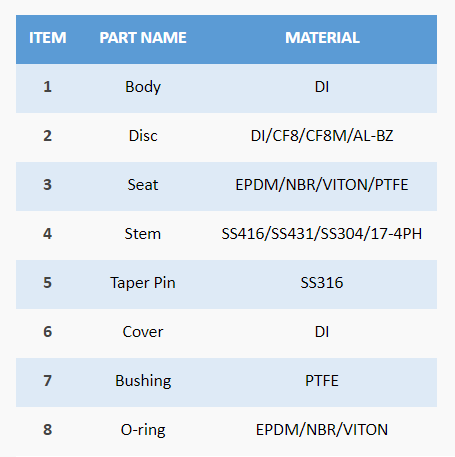Click the EPDM/NBR/VITON/PTFE material cell

tap(322, 185)
